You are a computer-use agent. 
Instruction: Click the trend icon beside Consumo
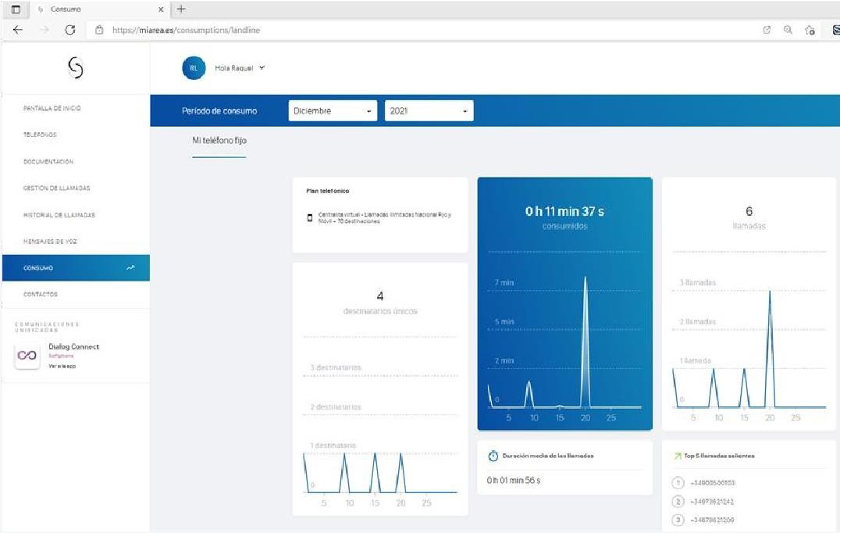click(x=130, y=268)
